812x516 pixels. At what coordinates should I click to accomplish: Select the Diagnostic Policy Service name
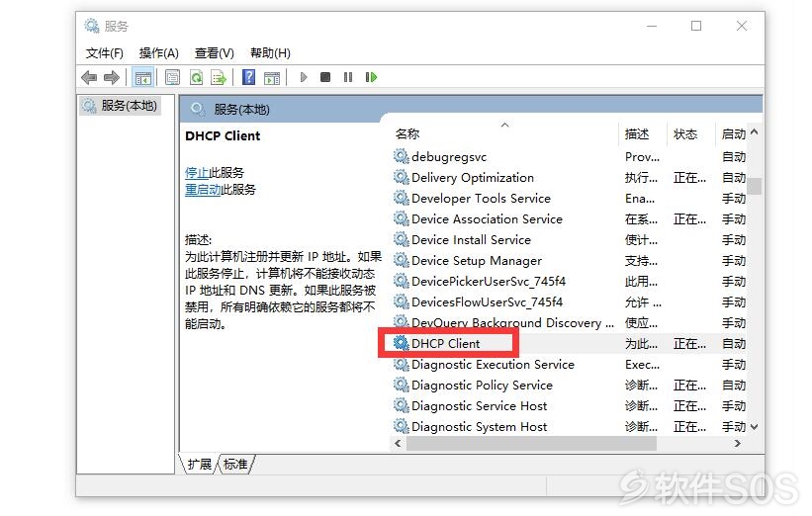(x=482, y=386)
